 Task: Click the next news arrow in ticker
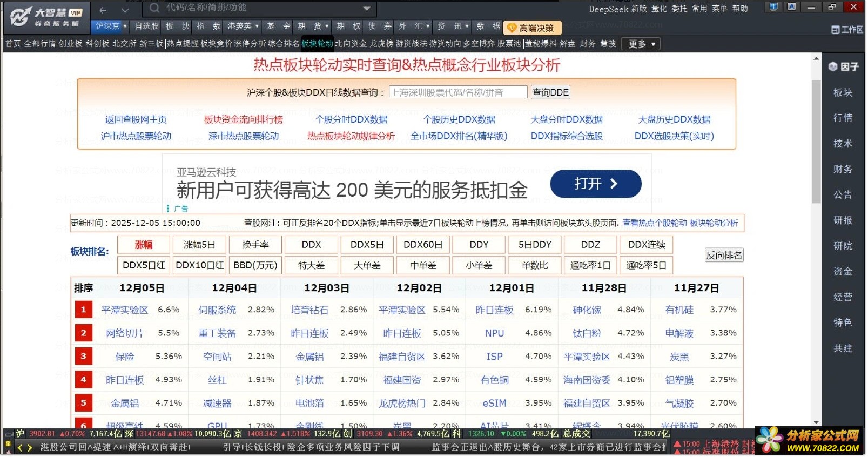click(30, 448)
